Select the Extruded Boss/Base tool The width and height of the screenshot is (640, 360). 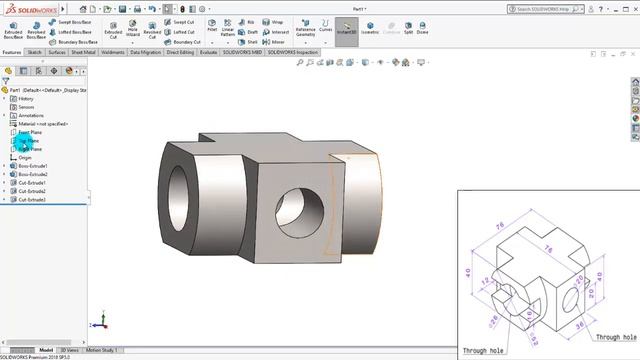[x=13, y=31]
